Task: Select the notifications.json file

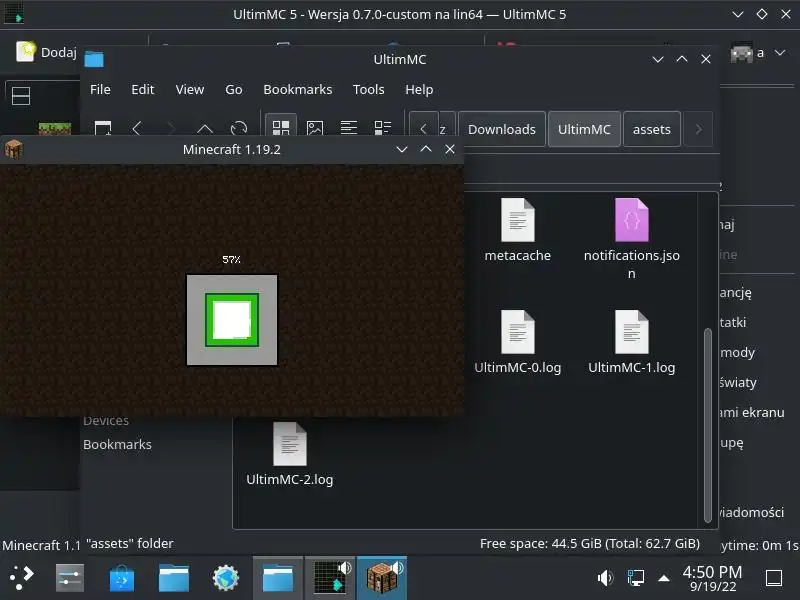Action: (x=632, y=239)
